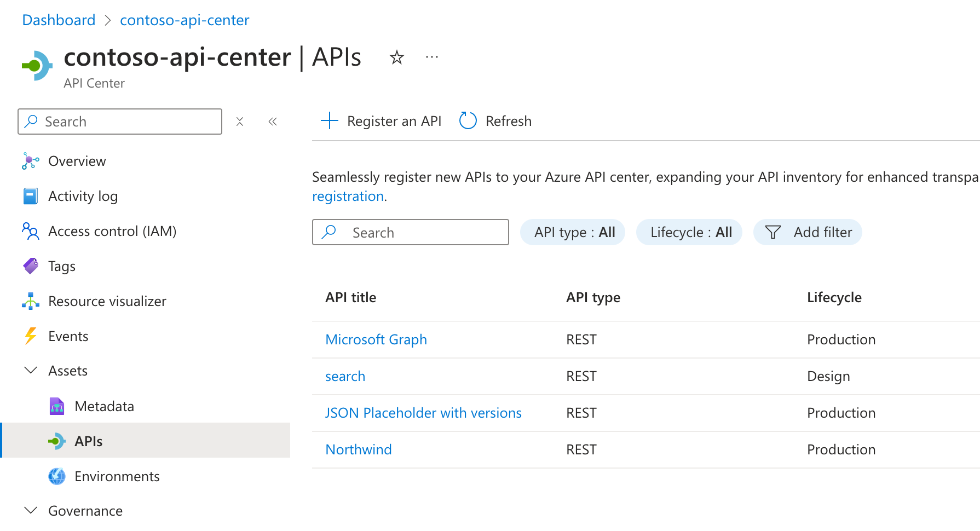Open the API type filter dropdown
The height and width of the screenshot is (531, 980).
572,232
